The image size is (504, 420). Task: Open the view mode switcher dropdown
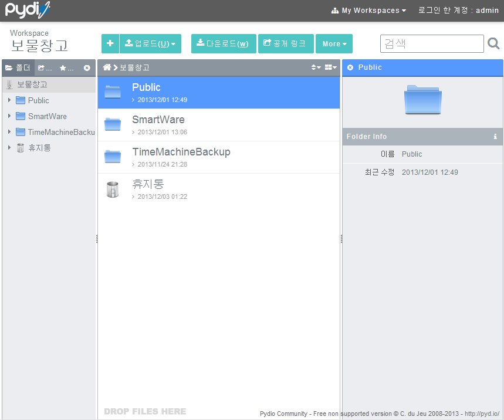click(331, 67)
